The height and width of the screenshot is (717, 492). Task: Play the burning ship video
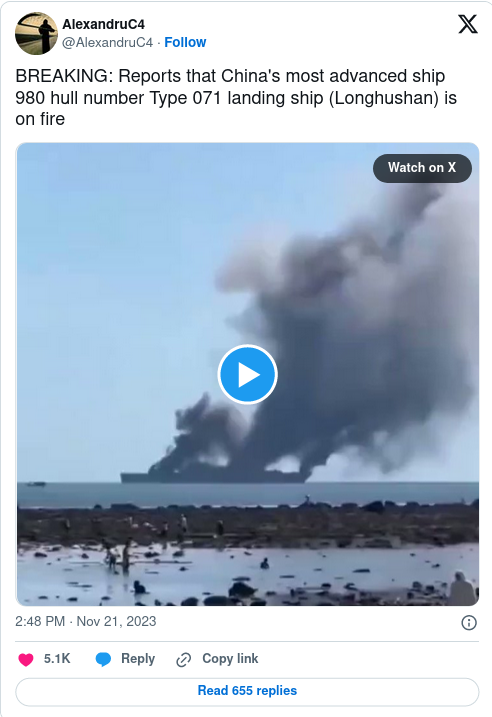pos(247,374)
